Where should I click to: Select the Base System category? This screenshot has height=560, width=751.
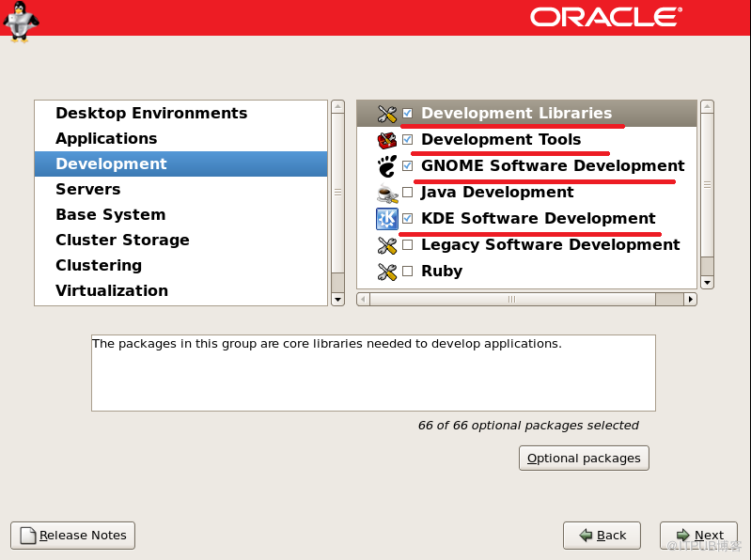(181, 214)
